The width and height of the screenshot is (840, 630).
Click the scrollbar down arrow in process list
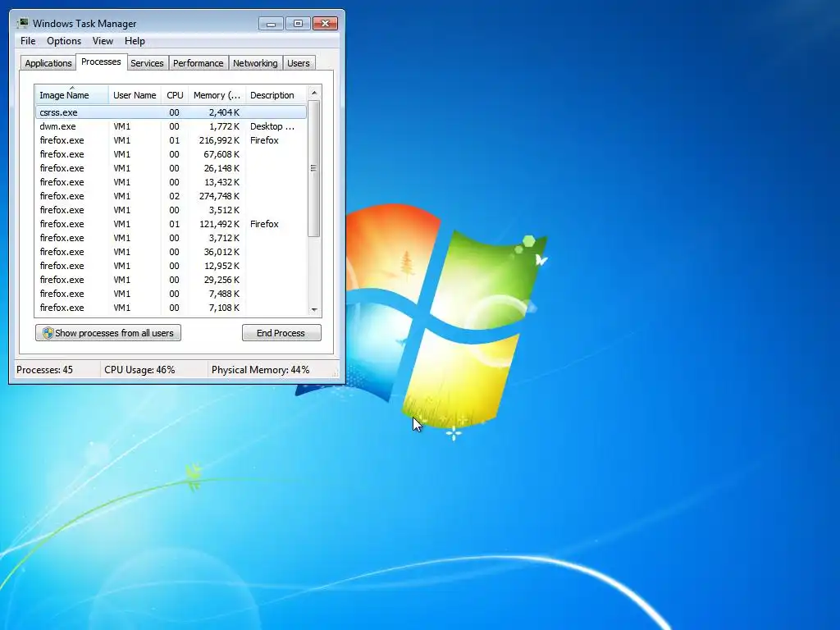[x=314, y=309]
